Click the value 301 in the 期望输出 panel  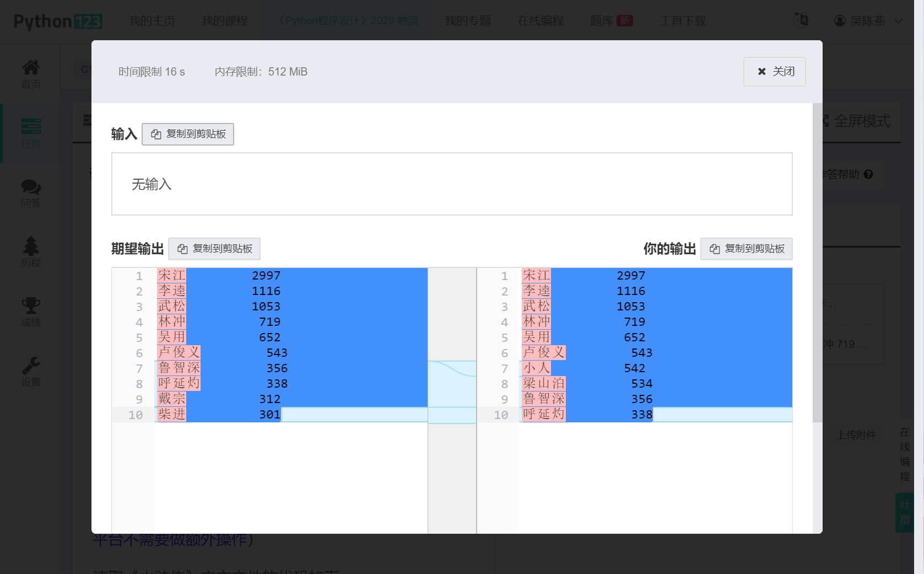coord(270,414)
